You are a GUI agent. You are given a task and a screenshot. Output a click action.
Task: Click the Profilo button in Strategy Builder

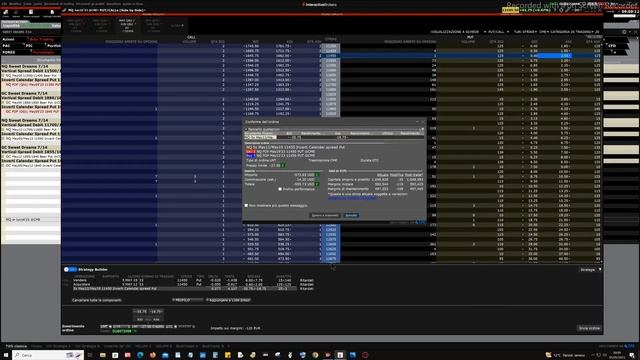pos(188,300)
